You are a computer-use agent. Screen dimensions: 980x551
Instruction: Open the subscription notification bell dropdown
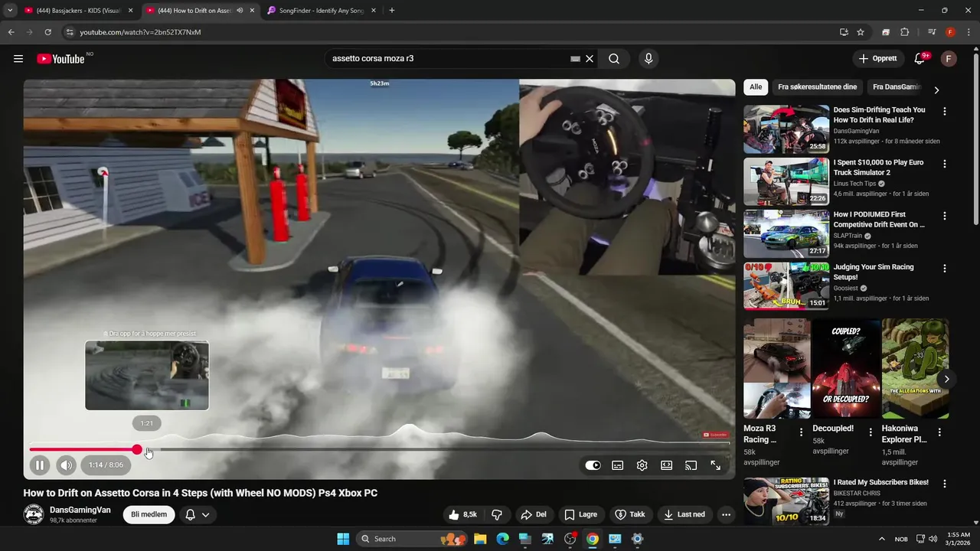tap(197, 514)
